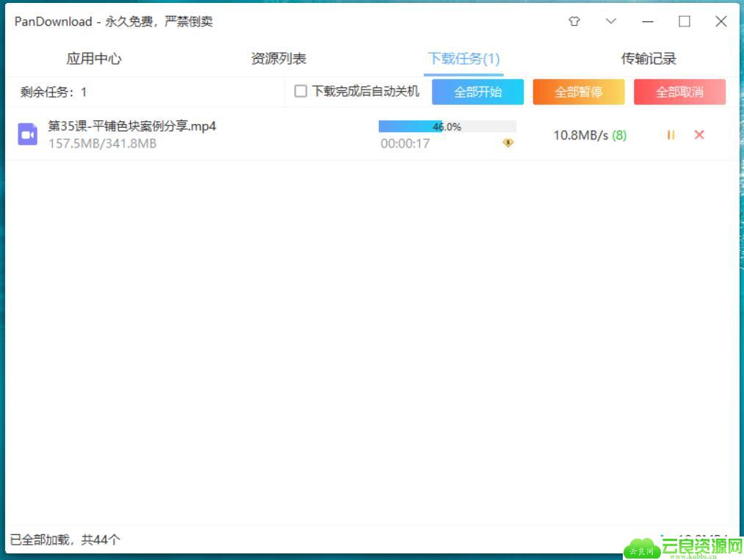This screenshot has height=560, width=744.
Task: Click the purple video file icon
Action: coord(27,134)
